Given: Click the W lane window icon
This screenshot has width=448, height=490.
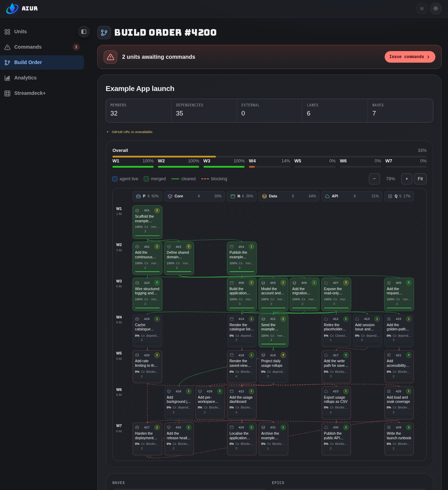Looking at the screenshot, I should click(233, 196).
